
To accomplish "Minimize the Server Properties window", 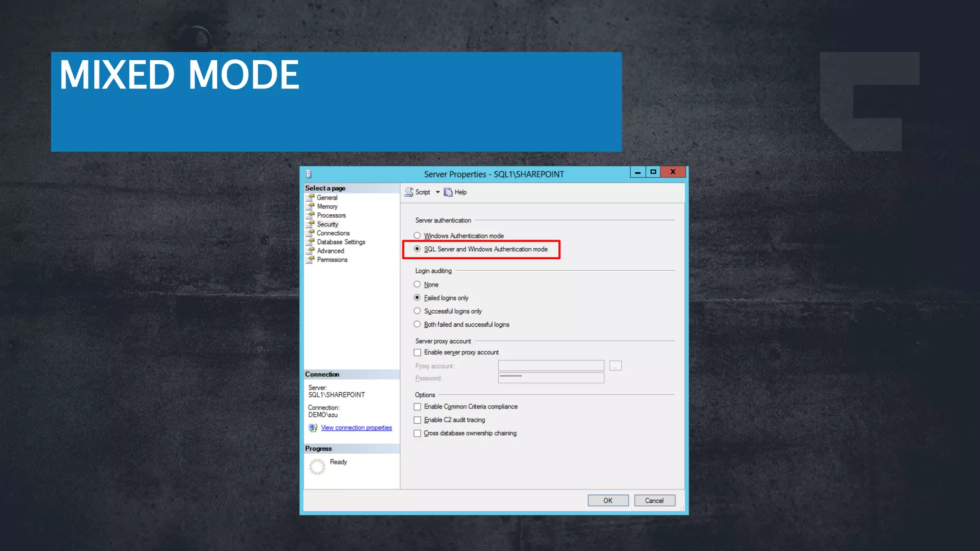I will [x=637, y=172].
